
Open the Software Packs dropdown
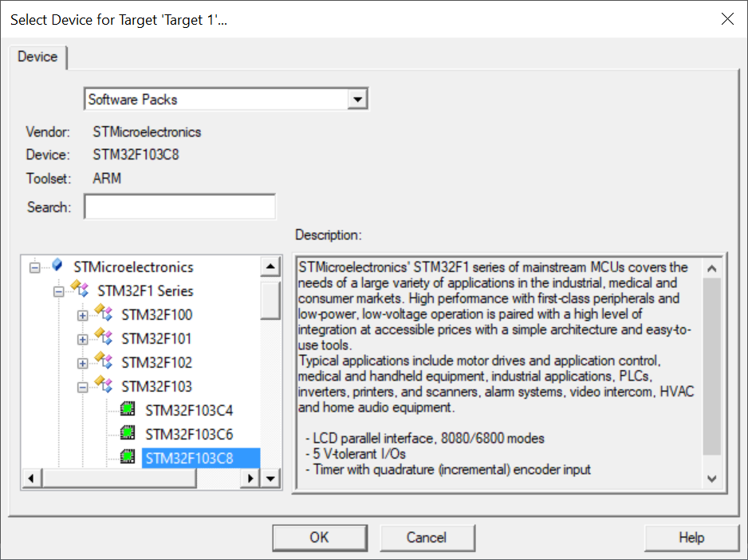coord(357,99)
